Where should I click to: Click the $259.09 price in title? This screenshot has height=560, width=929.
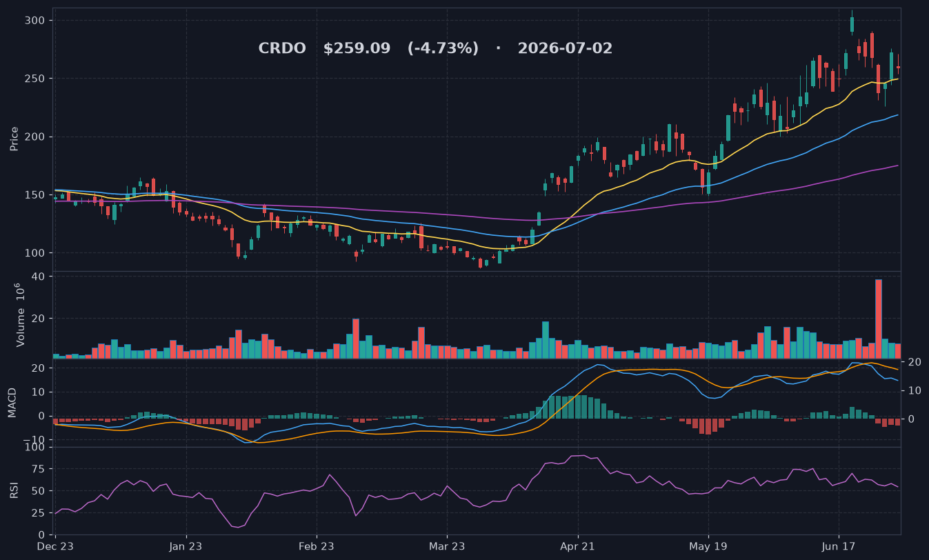357,49
